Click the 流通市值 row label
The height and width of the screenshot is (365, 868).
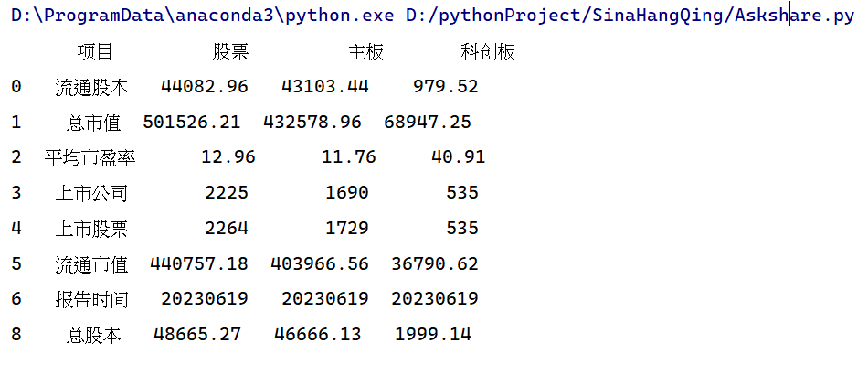click(91, 264)
